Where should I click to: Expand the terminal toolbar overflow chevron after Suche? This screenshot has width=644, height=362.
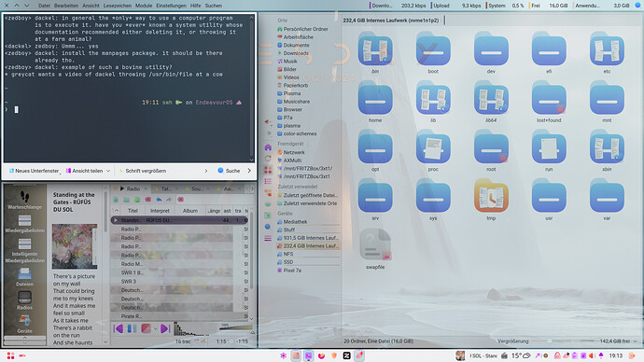[249, 171]
